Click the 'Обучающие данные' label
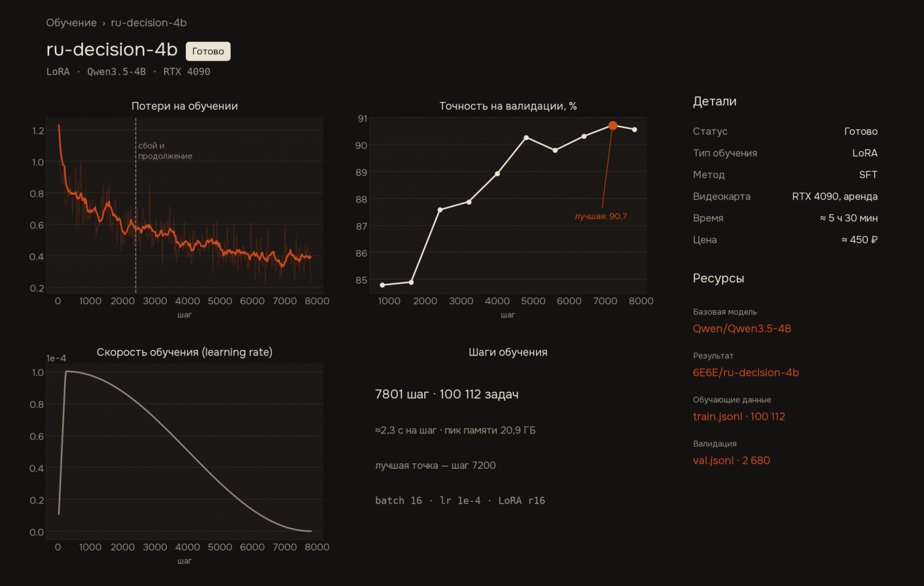924x586 pixels. pos(732,400)
